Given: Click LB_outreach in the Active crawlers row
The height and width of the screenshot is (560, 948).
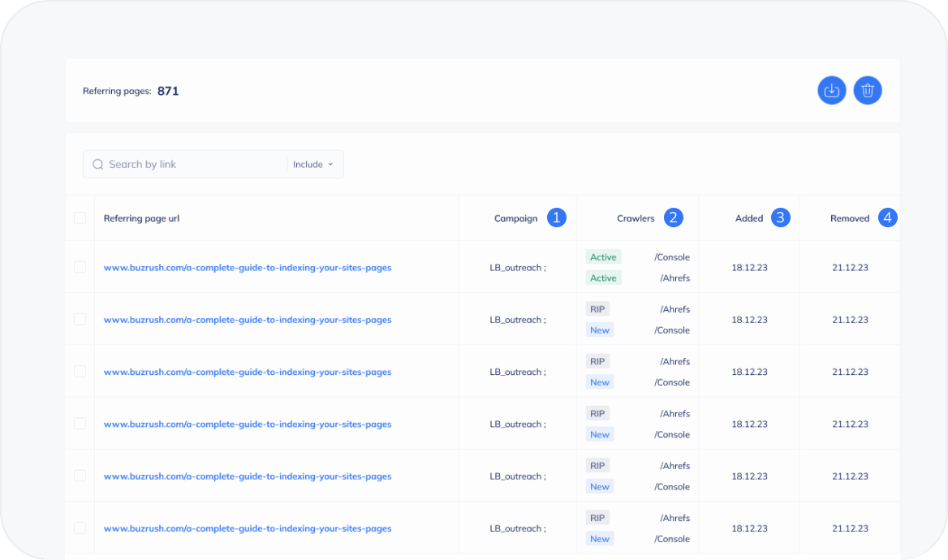Looking at the screenshot, I should (518, 267).
